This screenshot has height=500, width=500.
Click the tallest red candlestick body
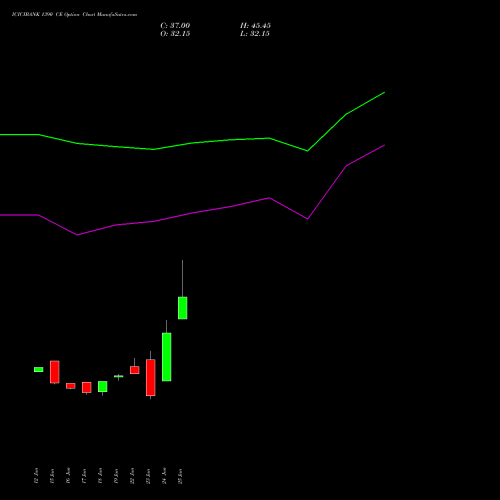pos(151,377)
